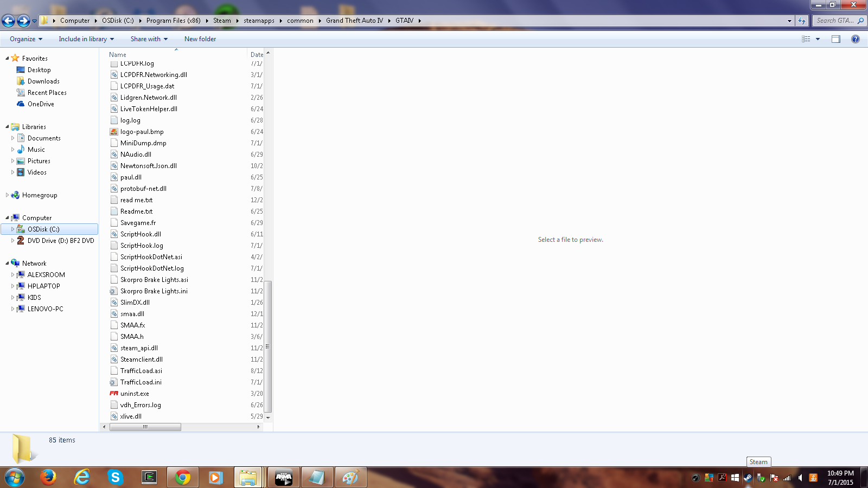Click the logo-paul.bmp image file icon
This screenshot has width=868, height=488.
click(x=114, y=132)
